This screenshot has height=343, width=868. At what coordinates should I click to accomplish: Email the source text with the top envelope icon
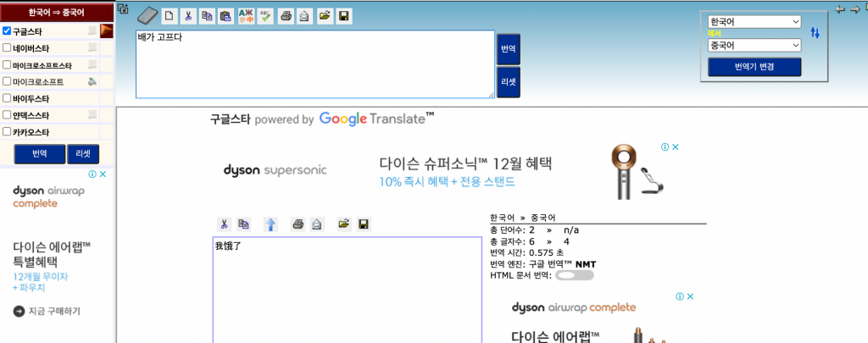(304, 17)
